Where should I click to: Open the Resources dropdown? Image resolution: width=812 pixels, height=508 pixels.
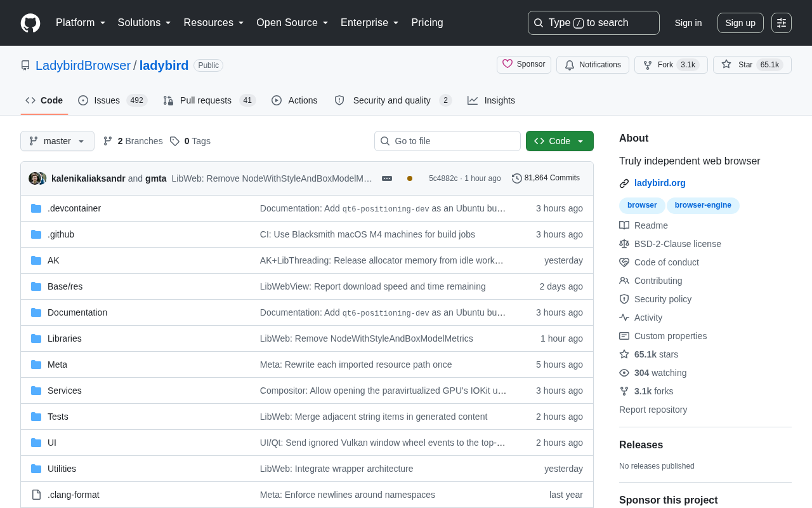pos(214,23)
